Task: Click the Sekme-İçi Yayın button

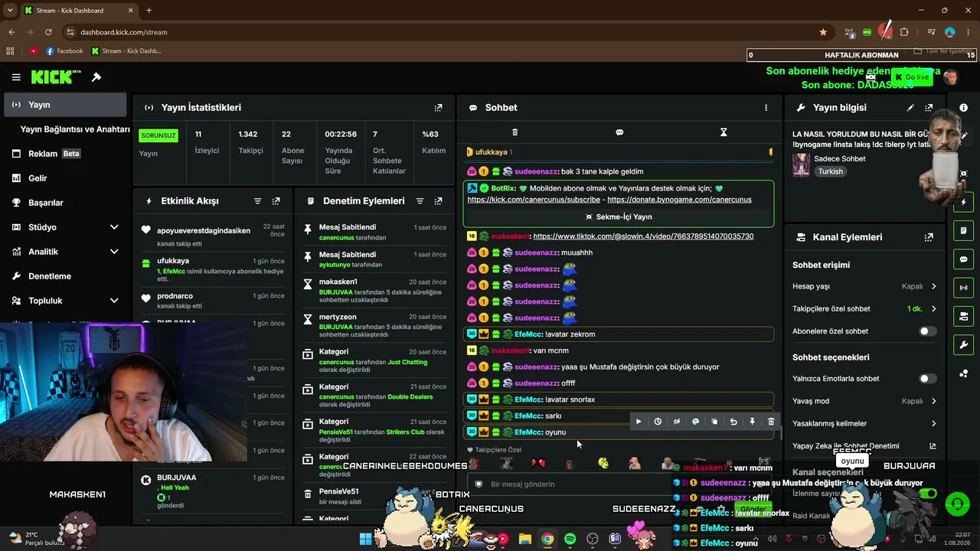Action: [x=619, y=217]
